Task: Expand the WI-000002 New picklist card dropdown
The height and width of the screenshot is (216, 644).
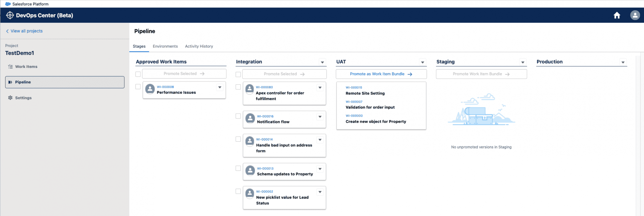Action: click(320, 192)
